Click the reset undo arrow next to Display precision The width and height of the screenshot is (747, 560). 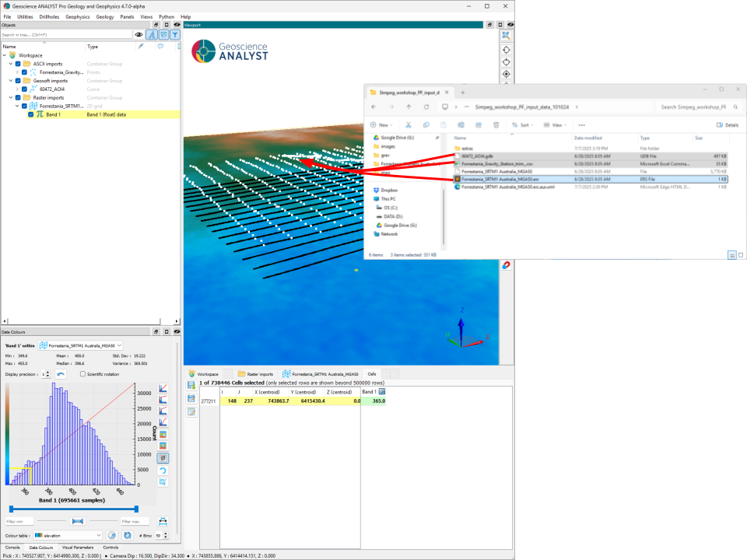(61, 374)
